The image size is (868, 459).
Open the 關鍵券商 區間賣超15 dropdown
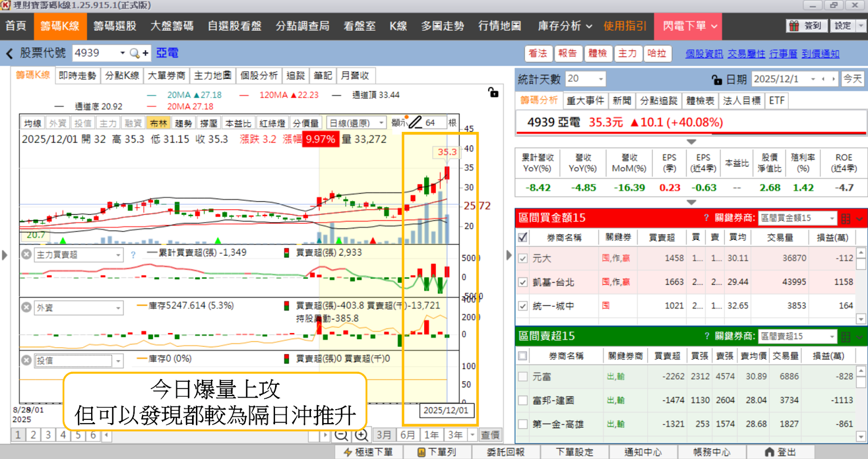832,336
